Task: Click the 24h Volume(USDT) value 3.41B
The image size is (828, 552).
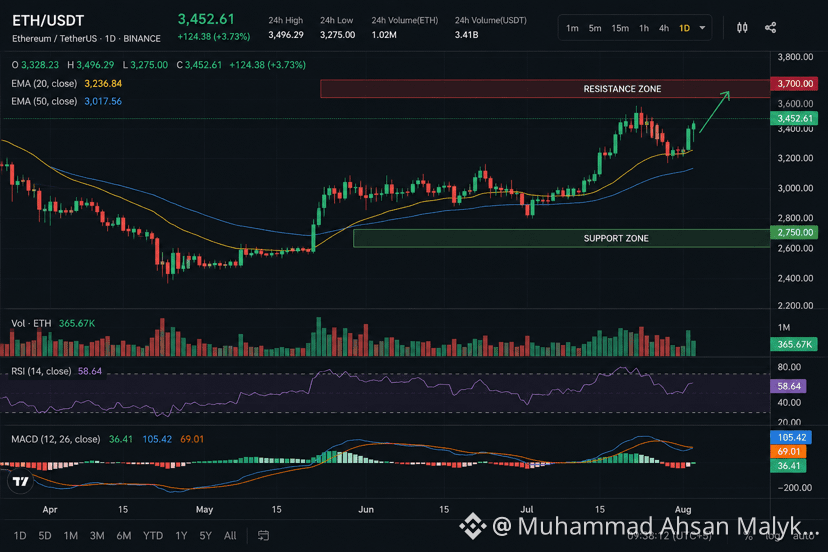Action: [466, 35]
